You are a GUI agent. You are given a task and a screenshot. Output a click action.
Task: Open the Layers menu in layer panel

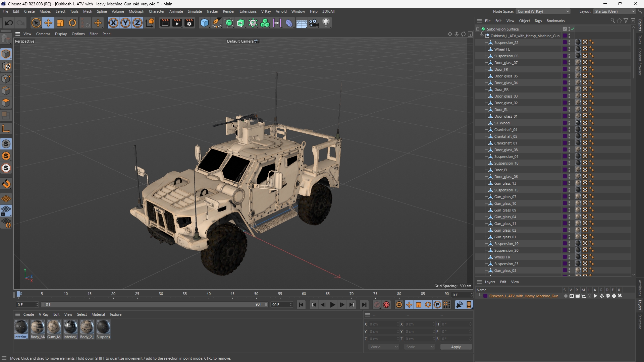(490, 282)
